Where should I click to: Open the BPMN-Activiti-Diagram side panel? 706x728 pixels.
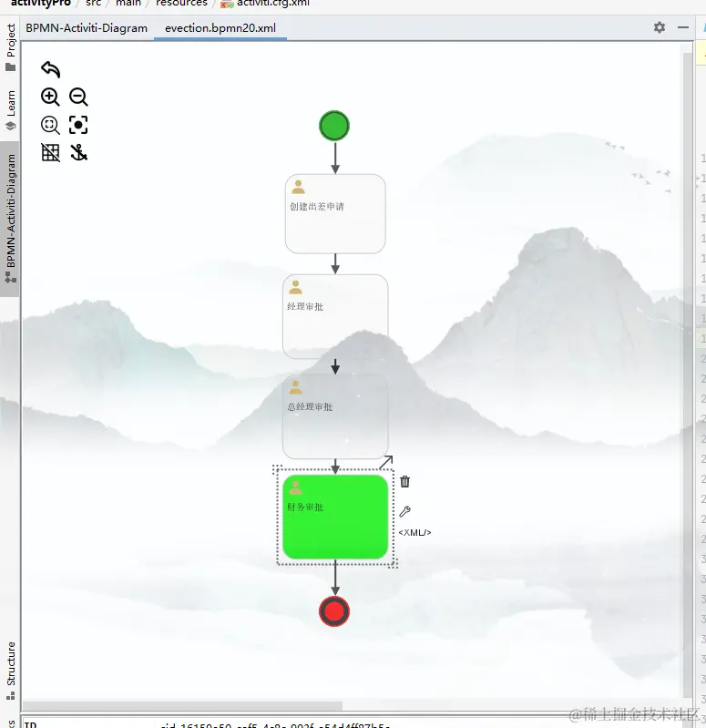click(10, 218)
